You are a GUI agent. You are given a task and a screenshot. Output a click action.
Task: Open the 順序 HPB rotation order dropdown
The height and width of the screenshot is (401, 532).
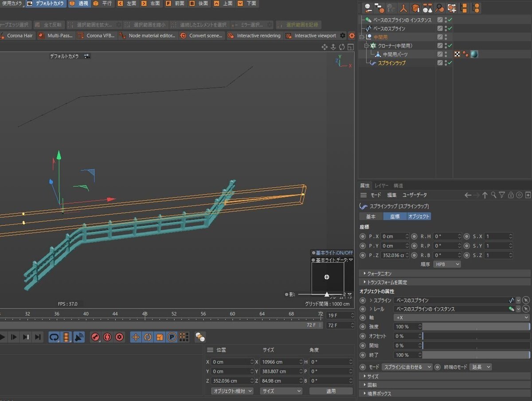(447, 264)
